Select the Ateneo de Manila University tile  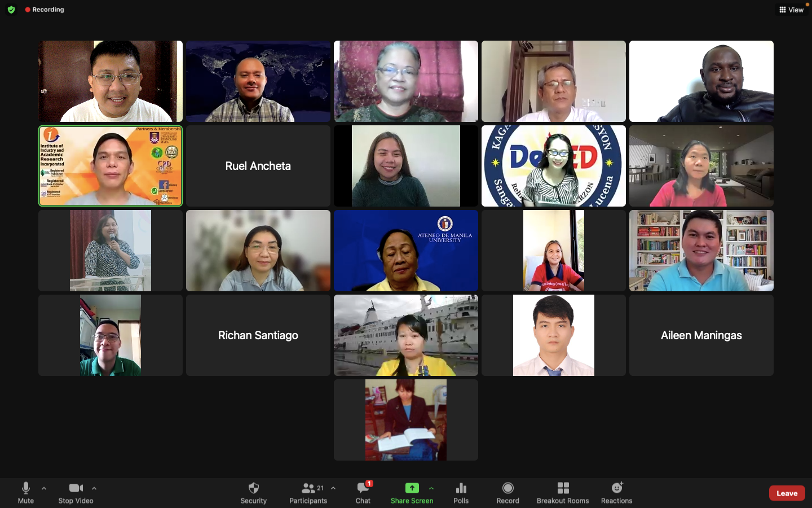406,251
